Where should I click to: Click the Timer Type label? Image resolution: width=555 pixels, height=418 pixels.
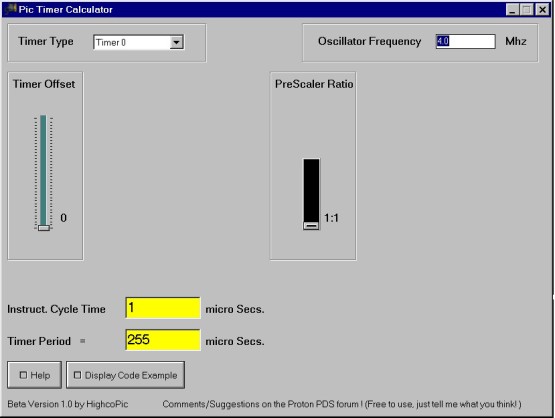(x=46, y=42)
